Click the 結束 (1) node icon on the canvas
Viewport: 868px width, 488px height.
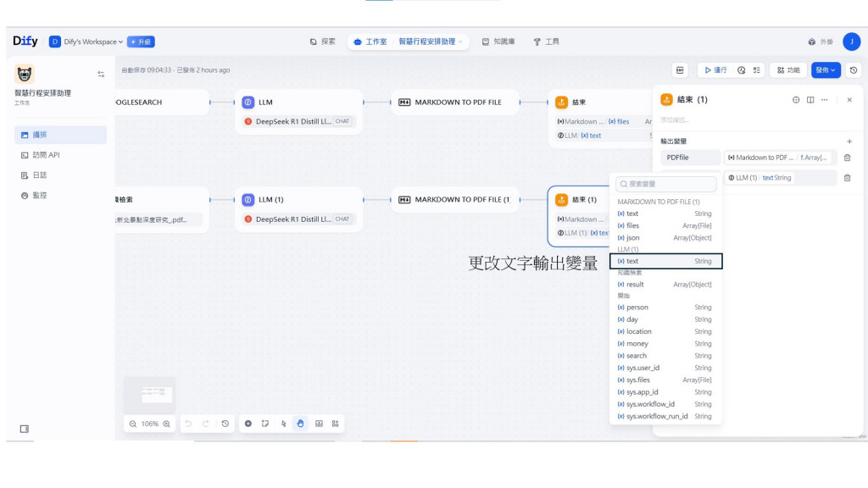[x=561, y=200]
